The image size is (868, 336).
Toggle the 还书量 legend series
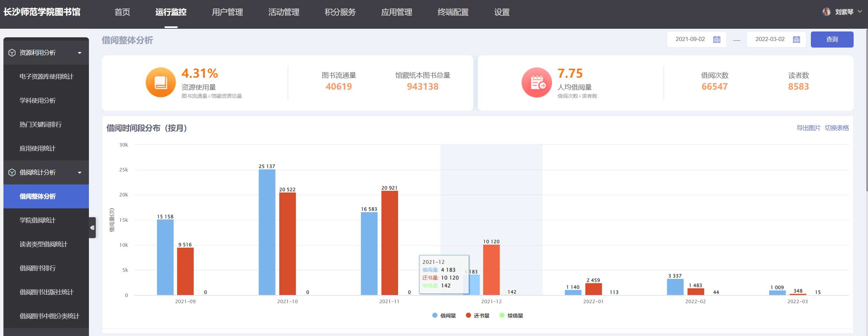tap(477, 315)
